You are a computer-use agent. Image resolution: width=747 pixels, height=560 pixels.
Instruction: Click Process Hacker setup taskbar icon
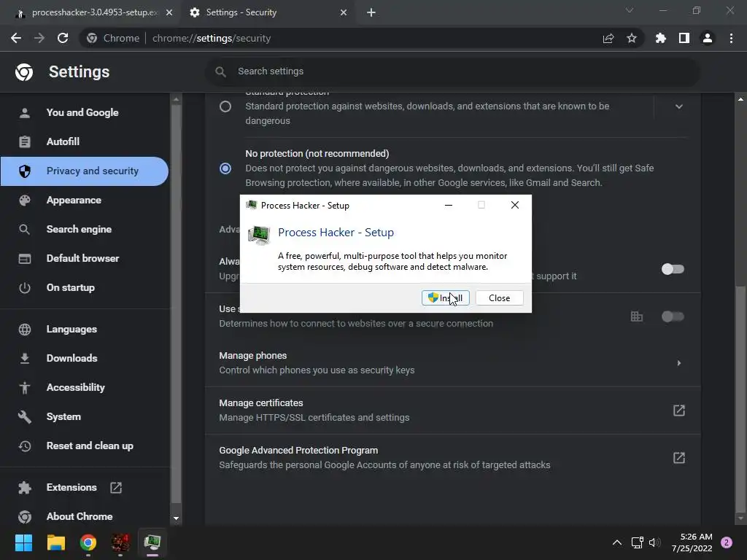coord(152,542)
